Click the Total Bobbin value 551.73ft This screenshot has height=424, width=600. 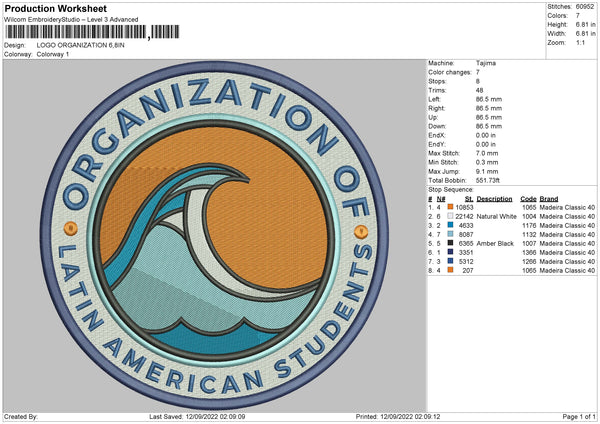pos(488,180)
